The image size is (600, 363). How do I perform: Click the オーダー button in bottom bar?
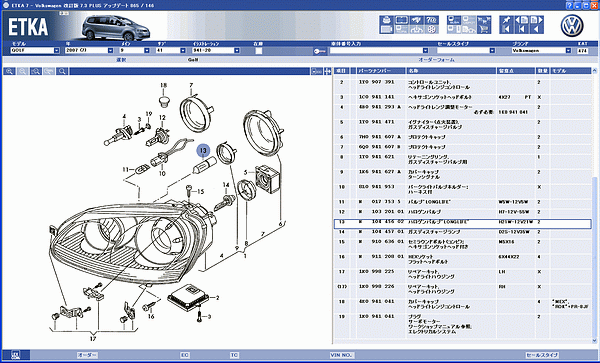(x=87, y=355)
